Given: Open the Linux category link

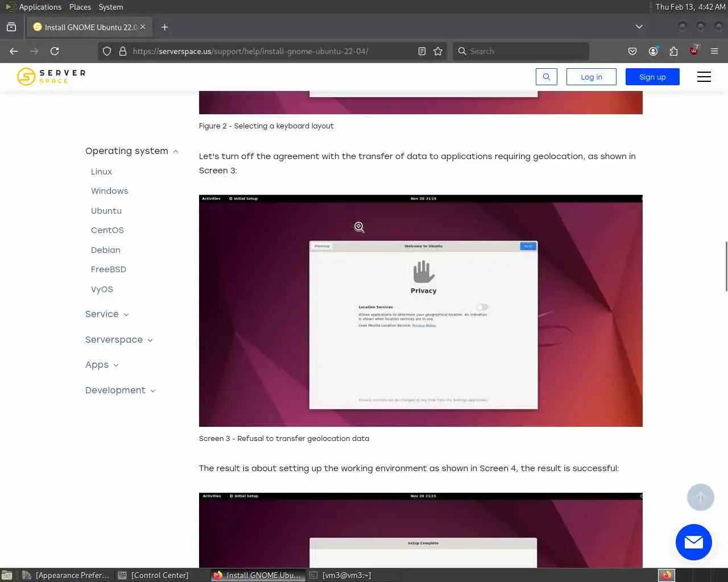Looking at the screenshot, I should tap(101, 172).
